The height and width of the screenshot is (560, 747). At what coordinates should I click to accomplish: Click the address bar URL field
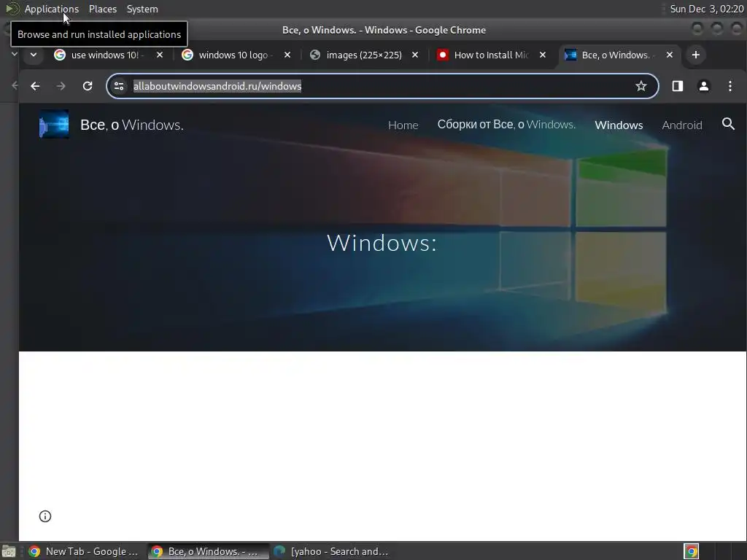[x=382, y=86]
